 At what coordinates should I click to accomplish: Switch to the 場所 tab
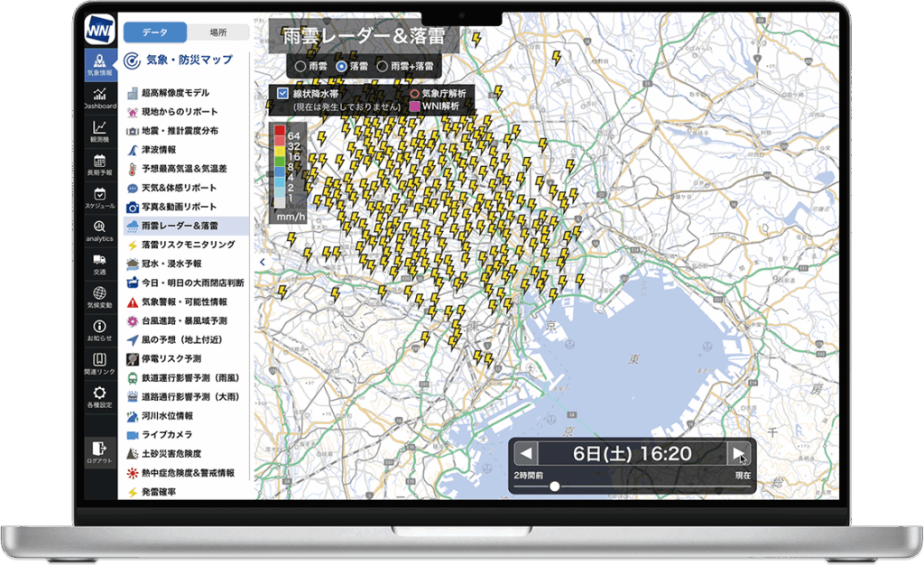[x=218, y=32]
